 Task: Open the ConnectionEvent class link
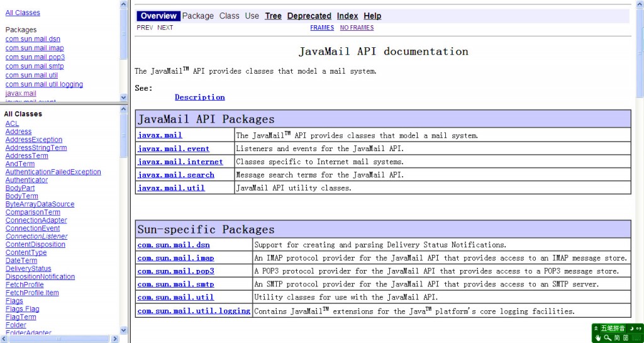coord(33,228)
